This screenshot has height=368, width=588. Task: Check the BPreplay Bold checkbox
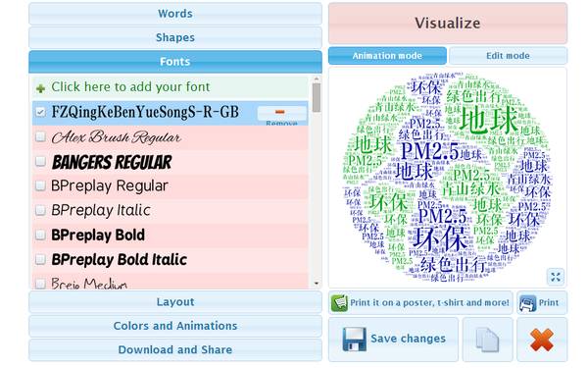[40, 235]
